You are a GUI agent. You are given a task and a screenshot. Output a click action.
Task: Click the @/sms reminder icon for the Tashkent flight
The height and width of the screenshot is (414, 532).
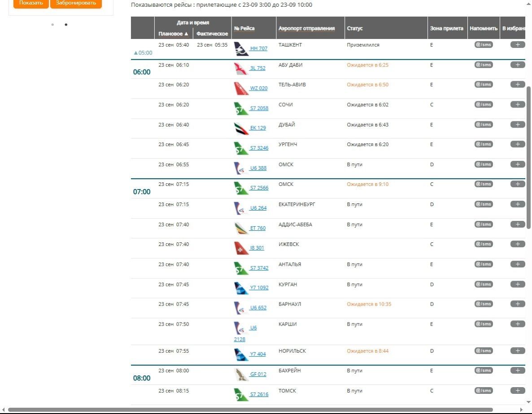tap(484, 45)
